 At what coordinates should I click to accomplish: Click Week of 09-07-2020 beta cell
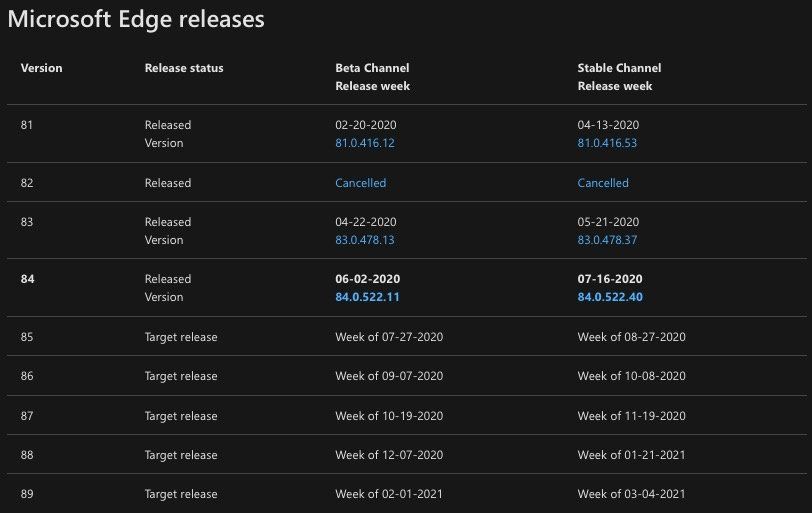tap(389, 376)
